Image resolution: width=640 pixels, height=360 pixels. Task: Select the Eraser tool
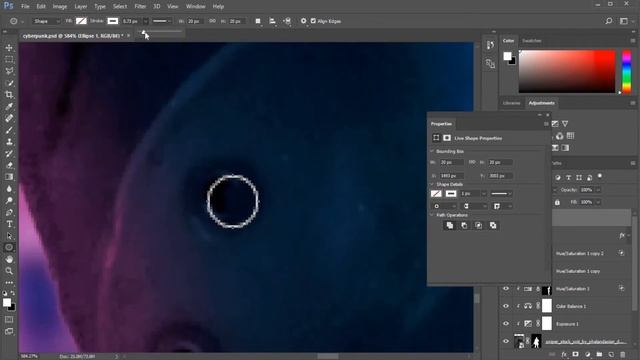pos(9,165)
